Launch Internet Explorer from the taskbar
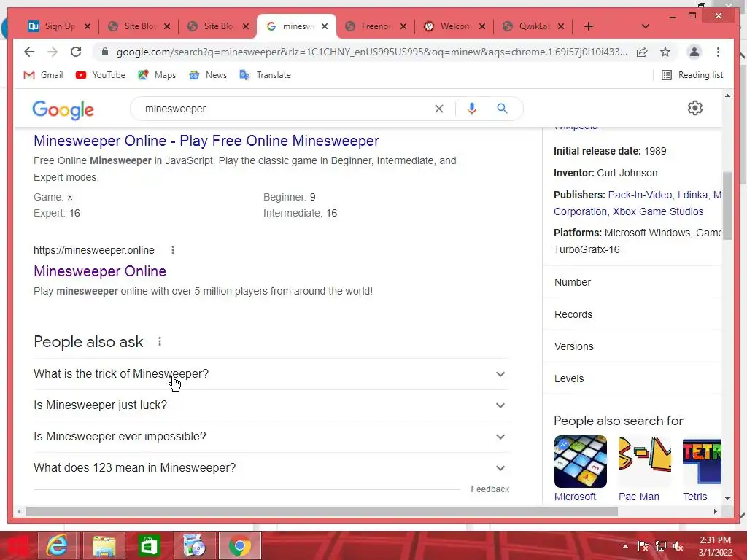 pyautogui.click(x=57, y=545)
